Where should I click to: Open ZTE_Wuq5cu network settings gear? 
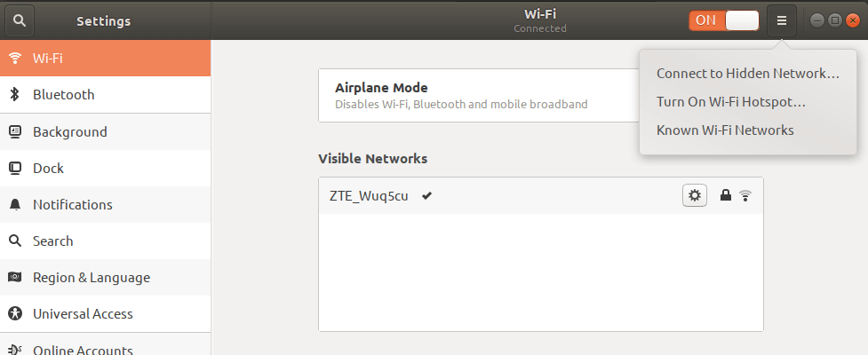[x=695, y=195]
